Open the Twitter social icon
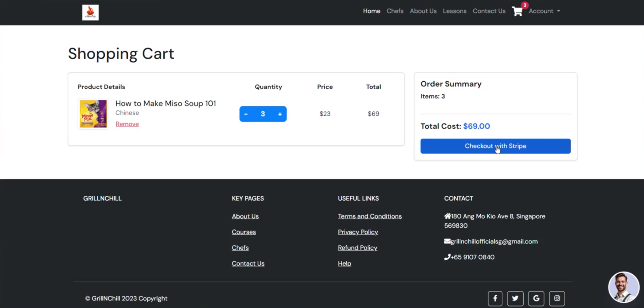 [515, 298]
